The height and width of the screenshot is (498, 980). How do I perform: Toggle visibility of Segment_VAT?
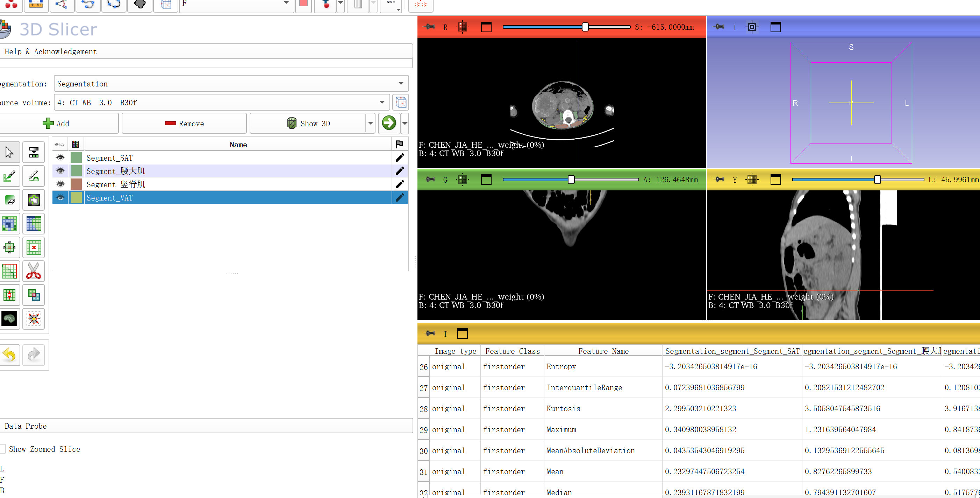[60, 198]
